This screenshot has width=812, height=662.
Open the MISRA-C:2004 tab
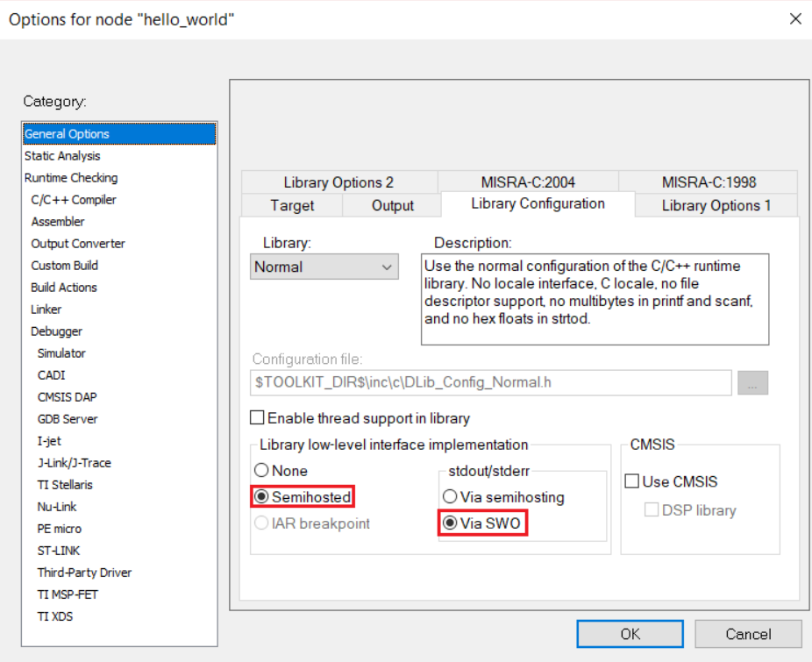pos(528,182)
